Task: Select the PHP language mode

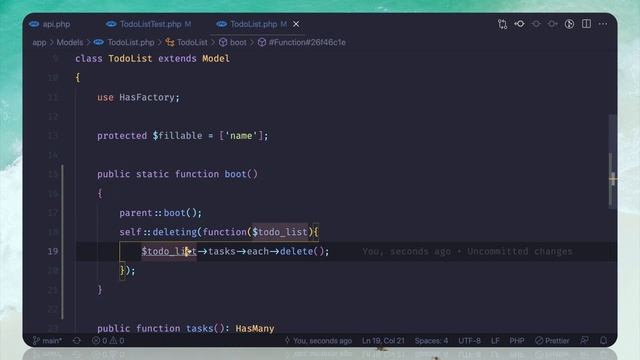Action: point(517,340)
